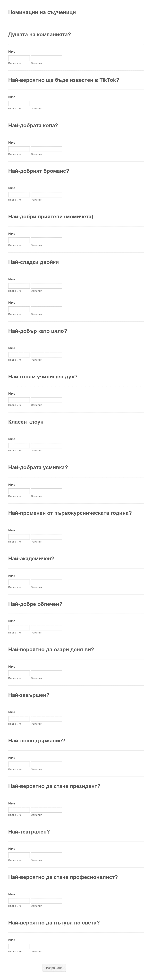Image resolution: width=152 pixels, height=980 pixels.
Task: Click the Изпращане submit button
Action: (54, 967)
